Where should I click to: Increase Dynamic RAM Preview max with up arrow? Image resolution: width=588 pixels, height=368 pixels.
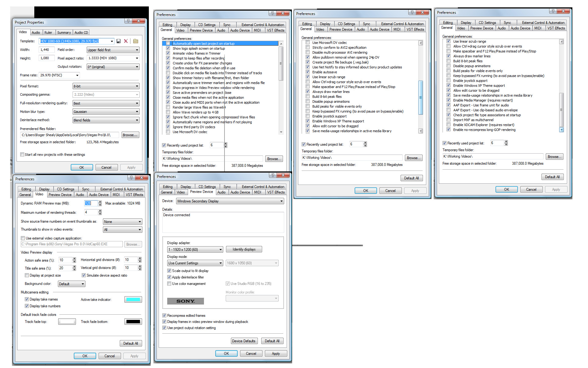point(100,202)
